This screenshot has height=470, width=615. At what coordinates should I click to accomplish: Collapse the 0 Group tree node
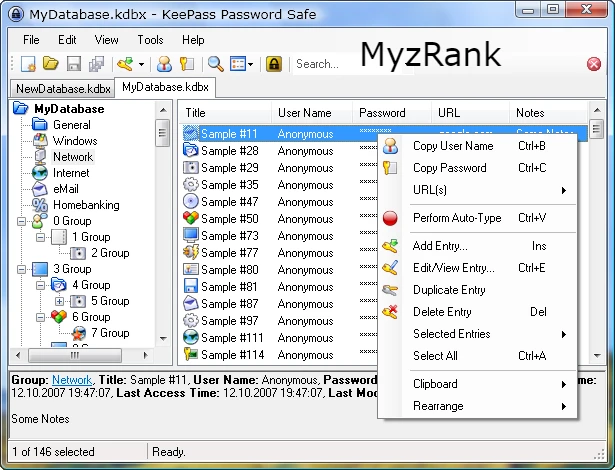(x=22, y=221)
